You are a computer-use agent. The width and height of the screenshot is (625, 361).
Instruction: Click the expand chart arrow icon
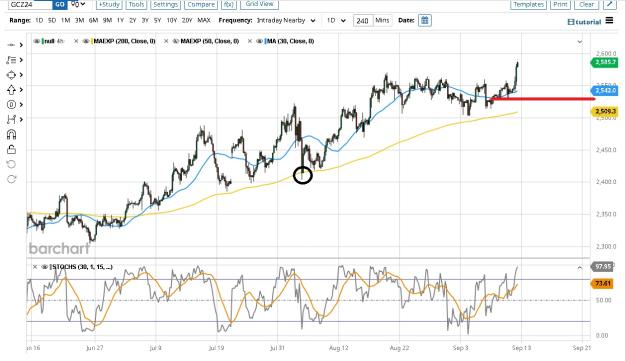pos(609,4)
